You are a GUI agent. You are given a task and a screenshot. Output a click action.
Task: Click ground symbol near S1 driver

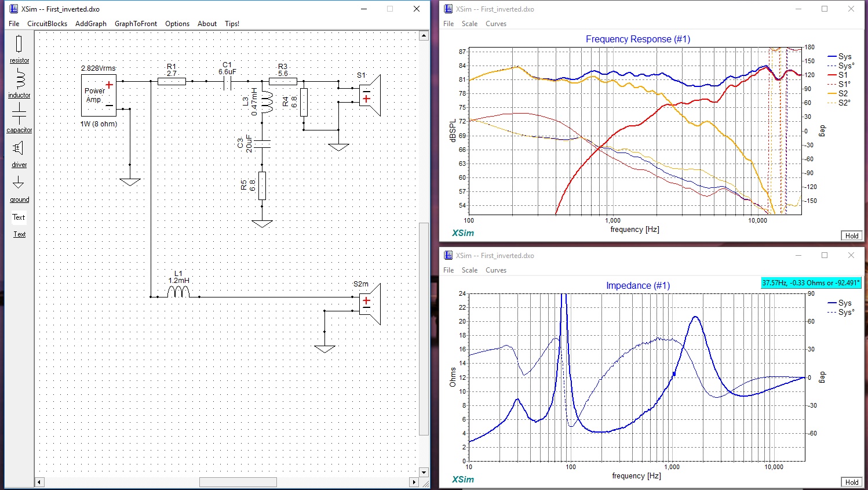coord(338,147)
